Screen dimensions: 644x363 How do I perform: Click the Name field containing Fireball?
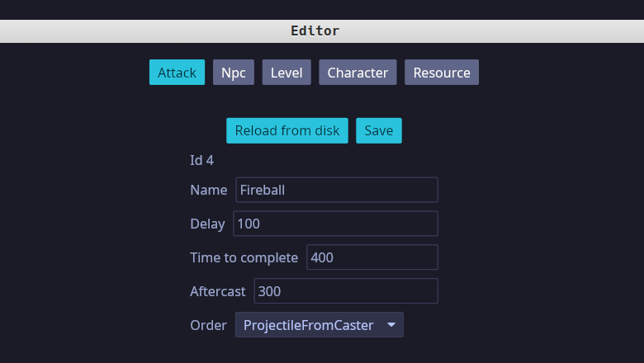[x=336, y=190]
